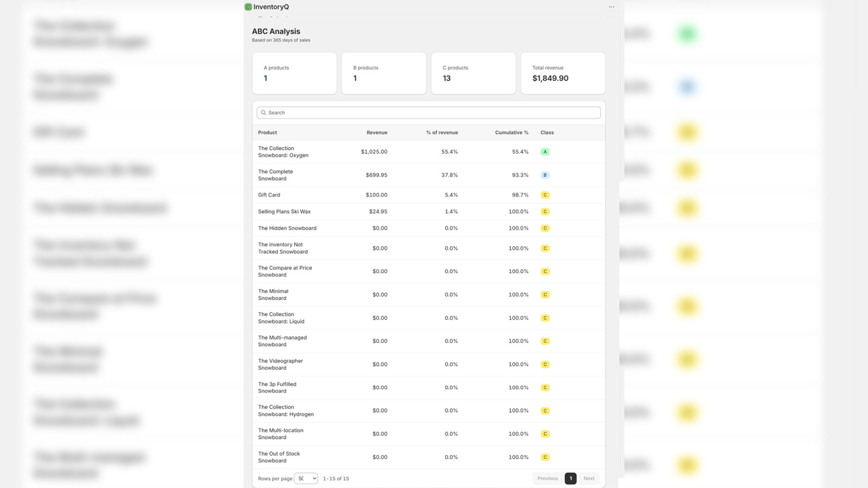This screenshot has width=868, height=488.
Task: Click the magnifier icon in search bar
Action: tap(264, 113)
